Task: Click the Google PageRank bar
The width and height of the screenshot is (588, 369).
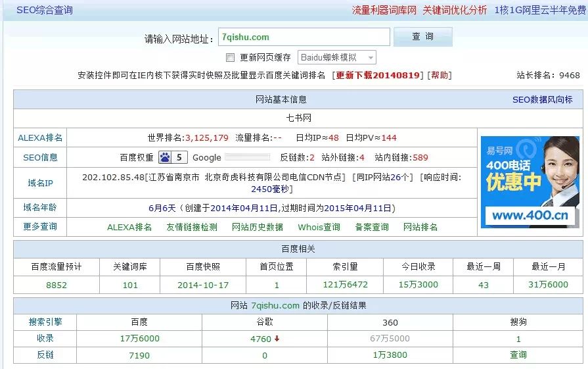Action: pyautogui.click(x=248, y=157)
